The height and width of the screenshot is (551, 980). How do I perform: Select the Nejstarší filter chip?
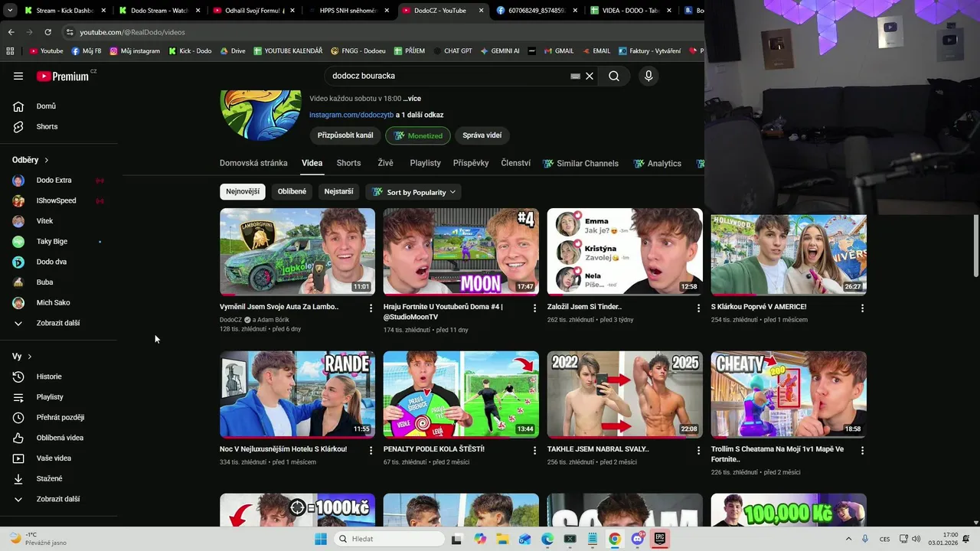pos(338,191)
